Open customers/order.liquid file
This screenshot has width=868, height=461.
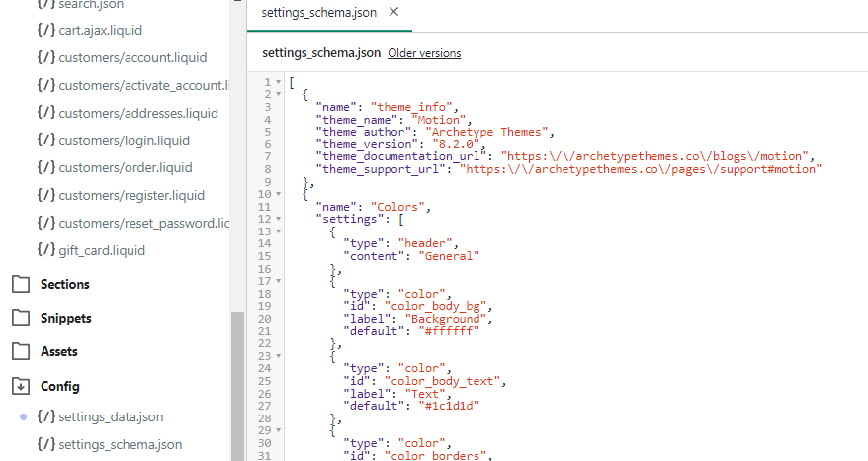coord(126,167)
